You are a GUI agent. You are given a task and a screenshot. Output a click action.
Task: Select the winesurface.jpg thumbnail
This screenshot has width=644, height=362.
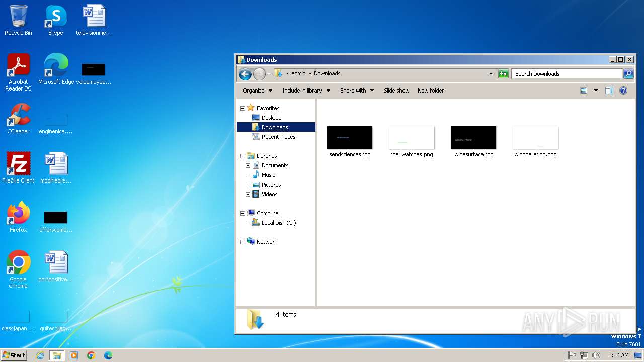click(x=473, y=142)
